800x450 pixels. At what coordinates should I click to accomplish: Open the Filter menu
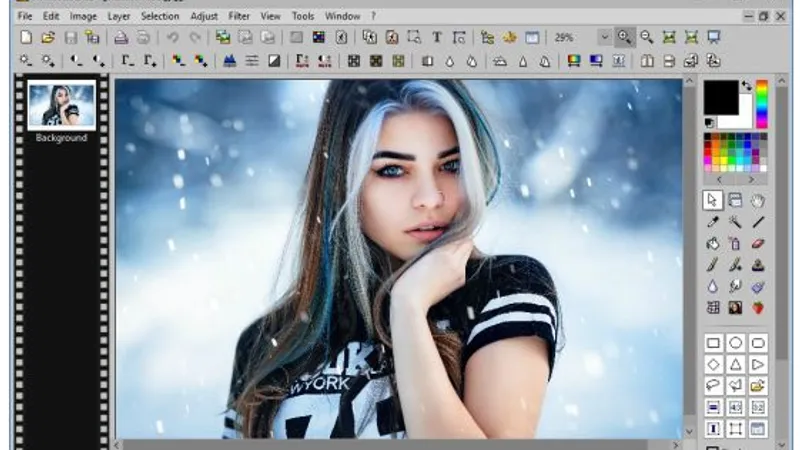point(239,16)
